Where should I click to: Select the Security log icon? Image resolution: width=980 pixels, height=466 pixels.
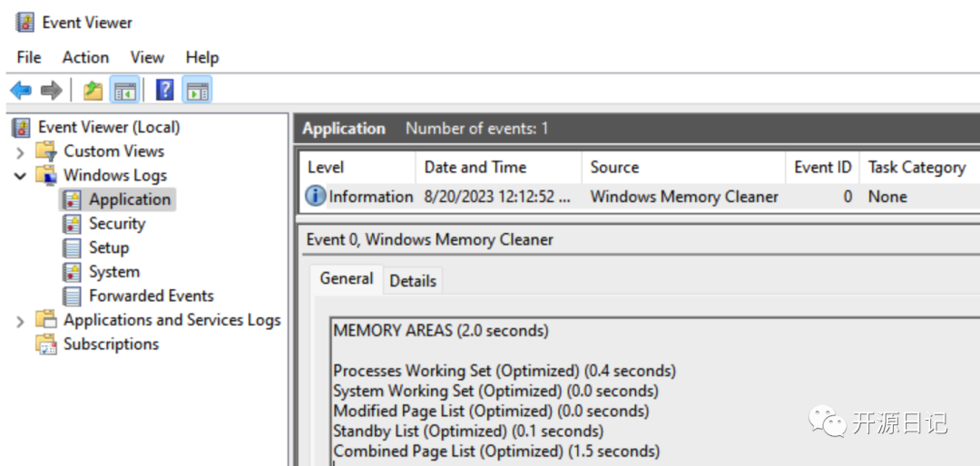pos(73,224)
